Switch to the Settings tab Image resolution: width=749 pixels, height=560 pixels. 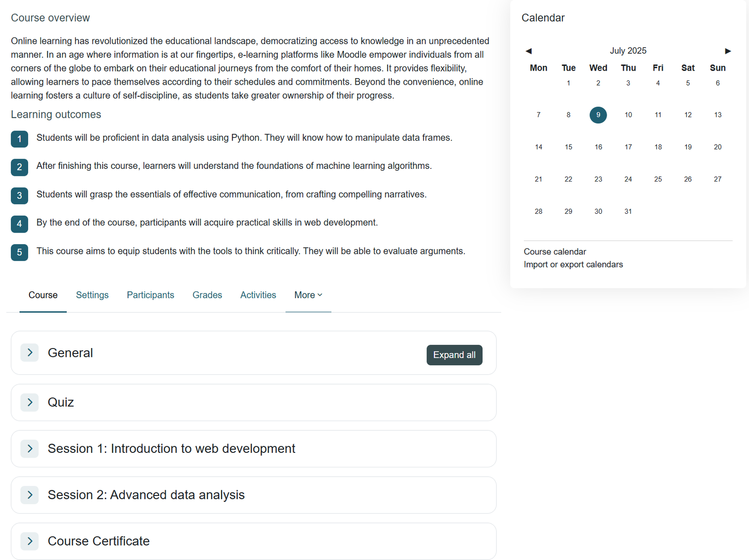tap(92, 295)
